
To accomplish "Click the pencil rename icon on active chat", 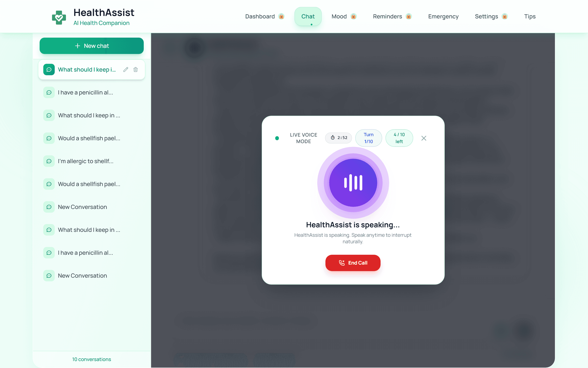I will pyautogui.click(x=126, y=70).
